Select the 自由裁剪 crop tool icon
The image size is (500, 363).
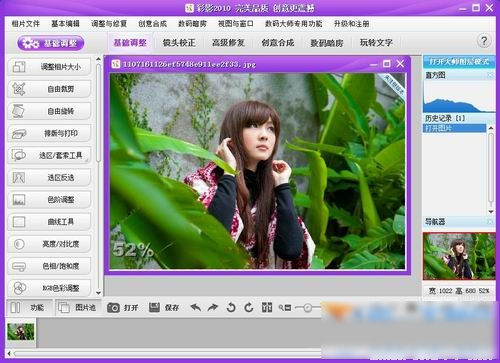point(19,89)
